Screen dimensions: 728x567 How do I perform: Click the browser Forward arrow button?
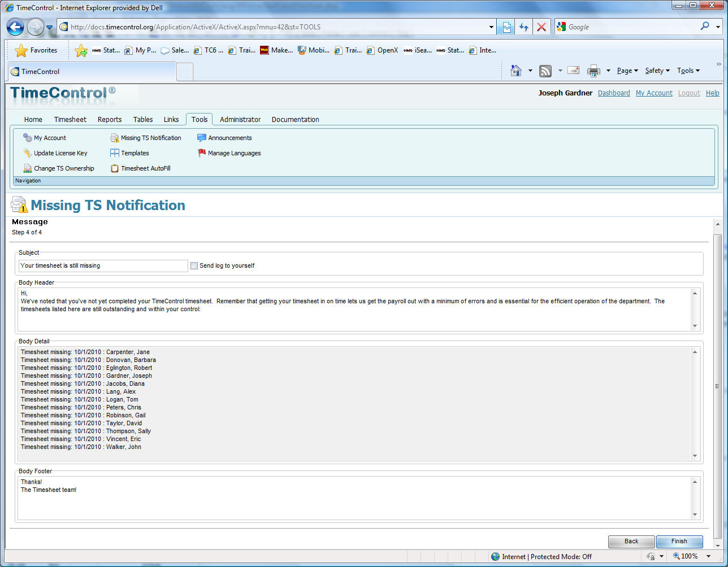[35, 27]
